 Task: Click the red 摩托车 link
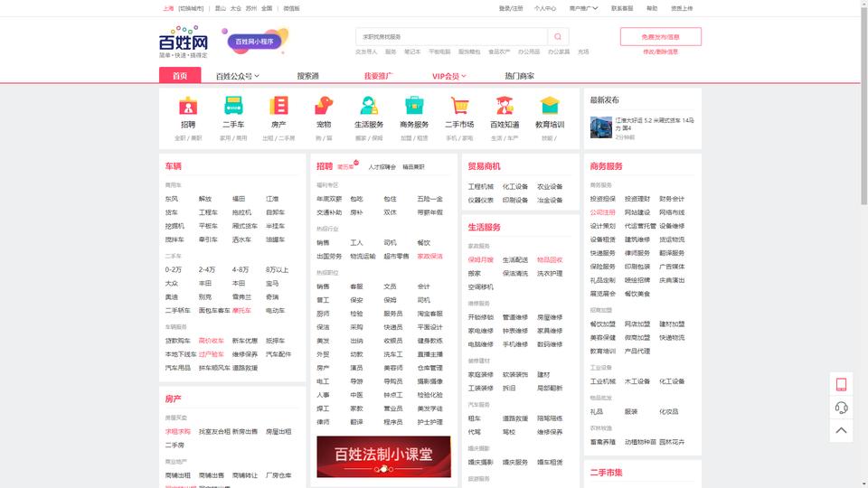pyautogui.click(x=241, y=311)
